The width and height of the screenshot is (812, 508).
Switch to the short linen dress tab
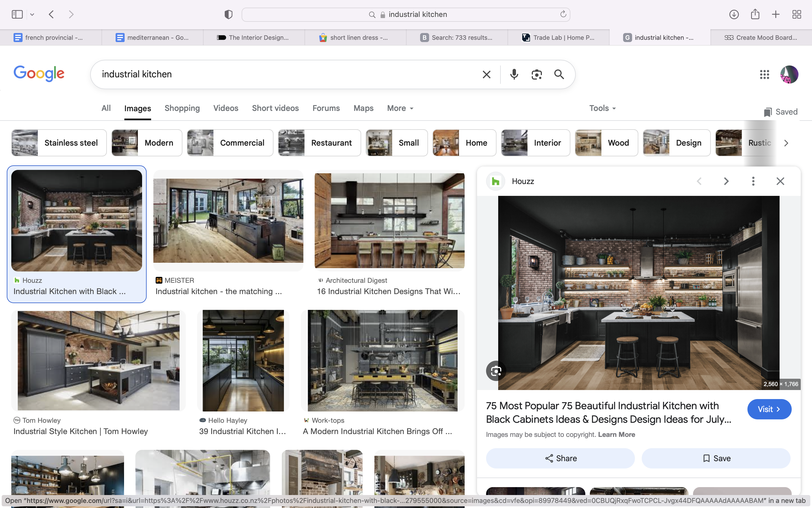356,38
